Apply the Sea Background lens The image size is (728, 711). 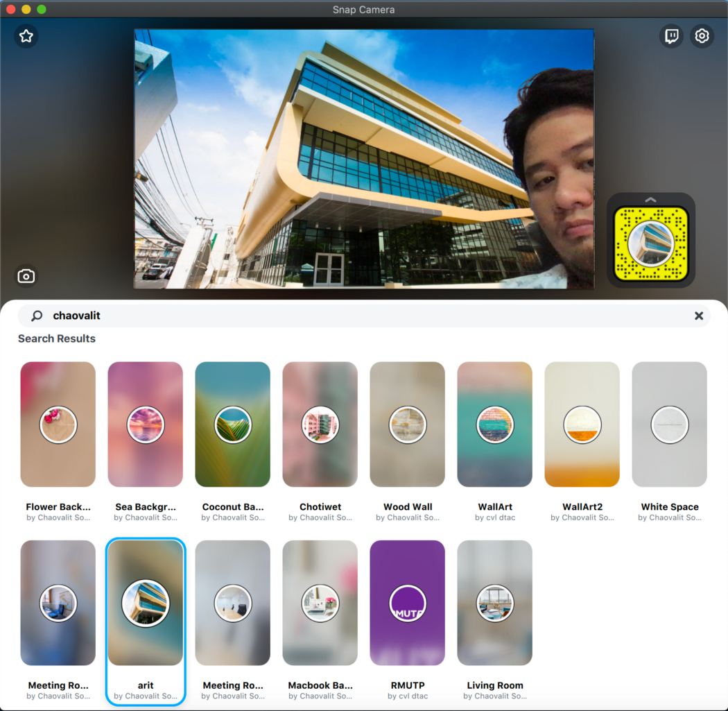tap(145, 424)
